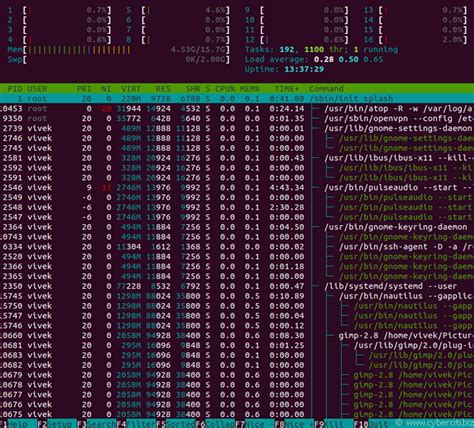Click CPU 5 meter showing 4.6%
The height and width of the screenshot is (428, 474).
(x=178, y=10)
